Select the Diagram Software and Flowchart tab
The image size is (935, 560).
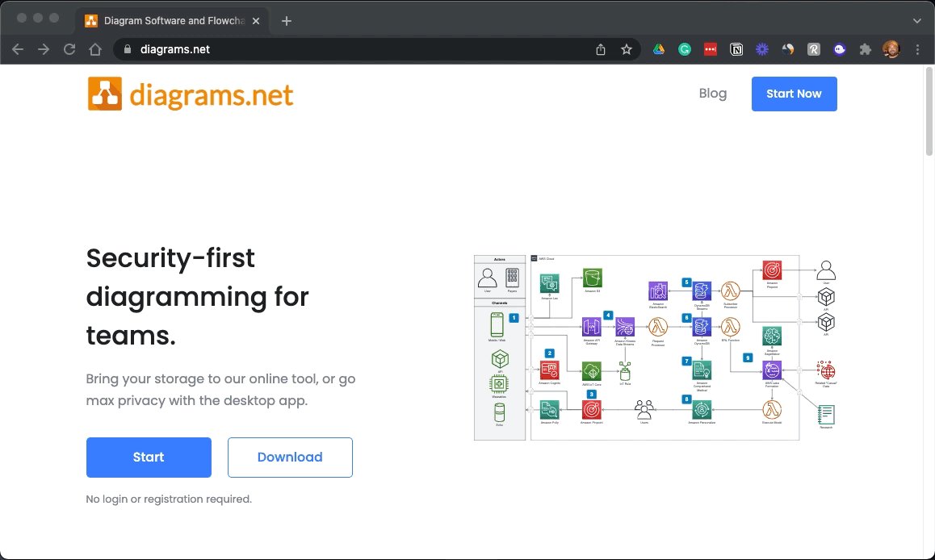[173, 21]
